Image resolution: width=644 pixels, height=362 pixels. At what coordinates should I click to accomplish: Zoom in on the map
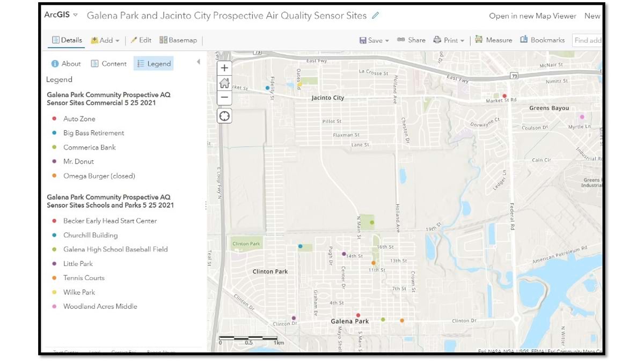[x=224, y=68]
